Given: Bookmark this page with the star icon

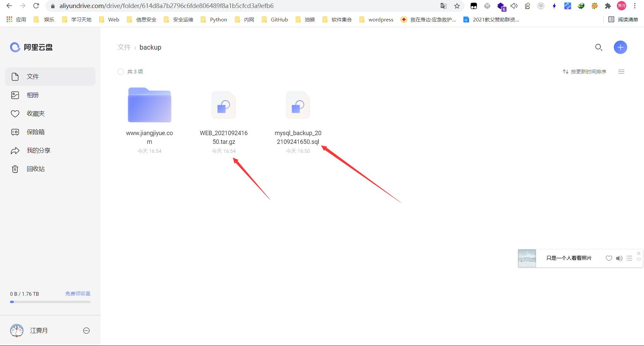Looking at the screenshot, I should [x=457, y=6].
